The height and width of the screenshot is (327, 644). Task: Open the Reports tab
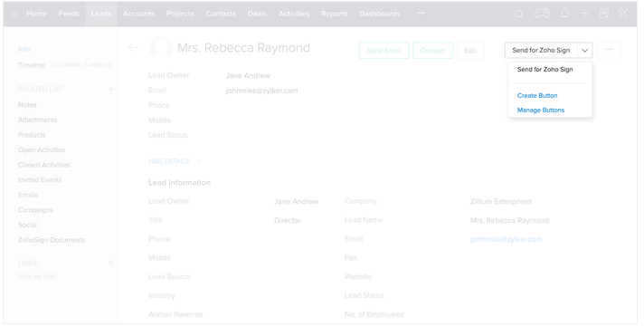[x=335, y=14]
